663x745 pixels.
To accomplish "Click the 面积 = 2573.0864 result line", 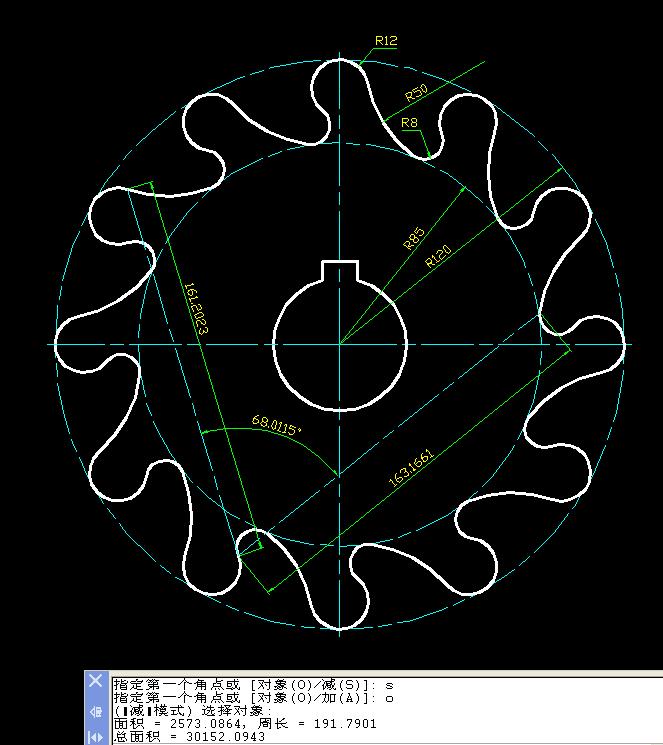I will [245, 724].
